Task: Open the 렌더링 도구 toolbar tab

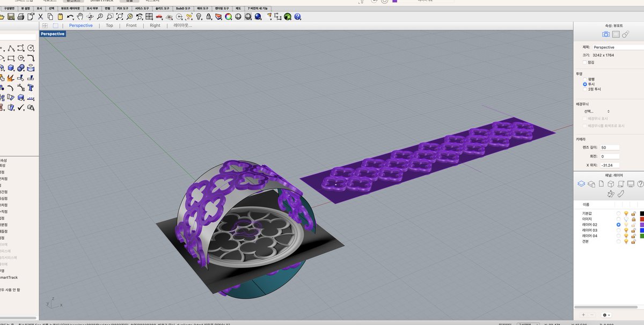Action: pyautogui.click(x=222, y=8)
